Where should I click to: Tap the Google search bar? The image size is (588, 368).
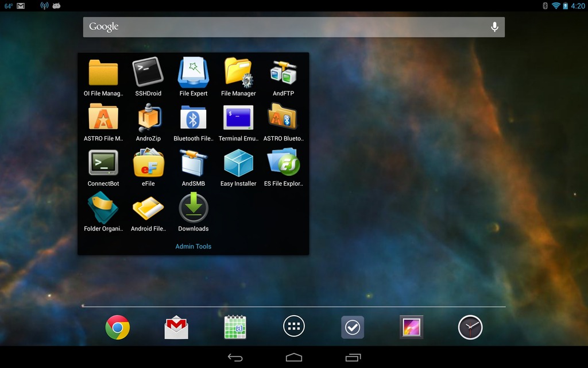coord(293,27)
